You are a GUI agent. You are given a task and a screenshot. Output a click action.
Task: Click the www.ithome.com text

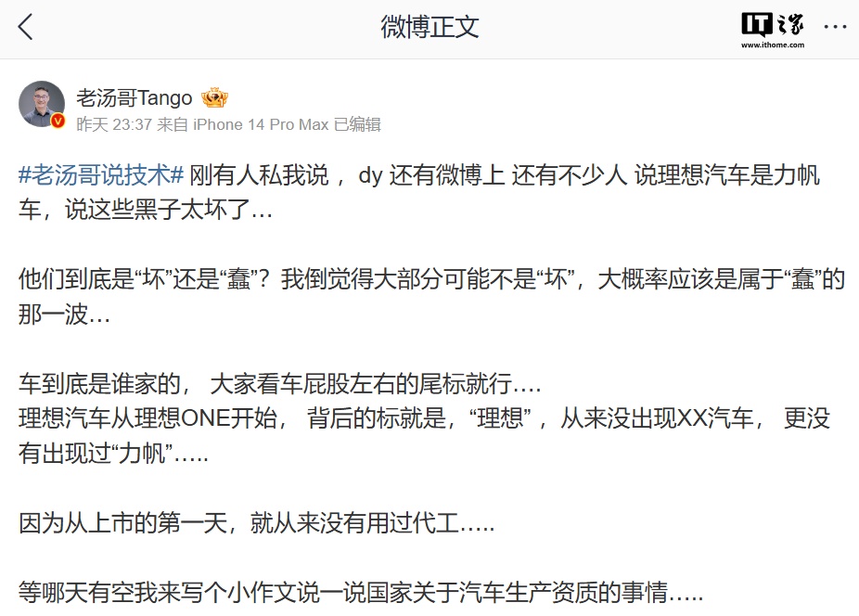773,45
